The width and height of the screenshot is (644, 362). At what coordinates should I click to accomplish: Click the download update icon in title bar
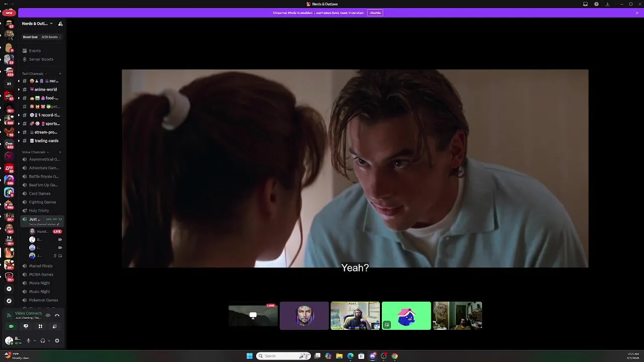click(x=607, y=4)
